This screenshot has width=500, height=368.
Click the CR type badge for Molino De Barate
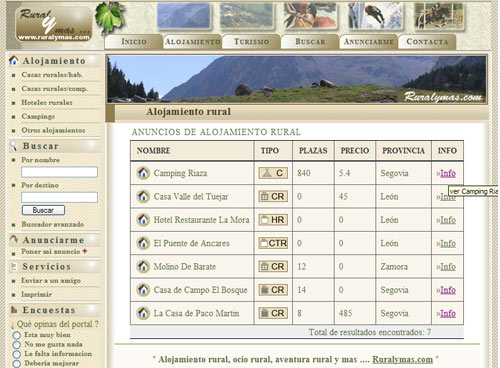[273, 266]
